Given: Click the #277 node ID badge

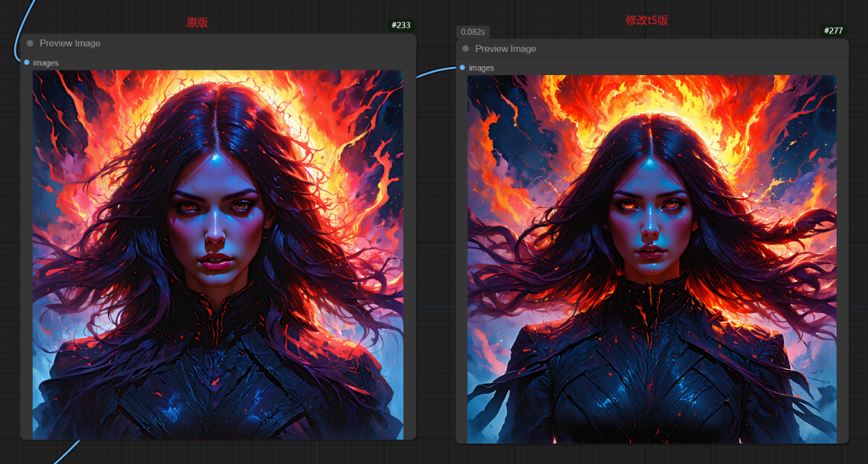Looking at the screenshot, I should pyautogui.click(x=833, y=31).
